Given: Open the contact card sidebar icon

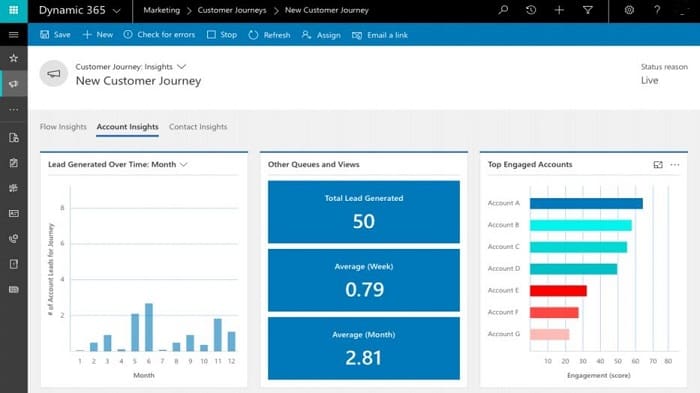Looking at the screenshot, I should (13, 213).
